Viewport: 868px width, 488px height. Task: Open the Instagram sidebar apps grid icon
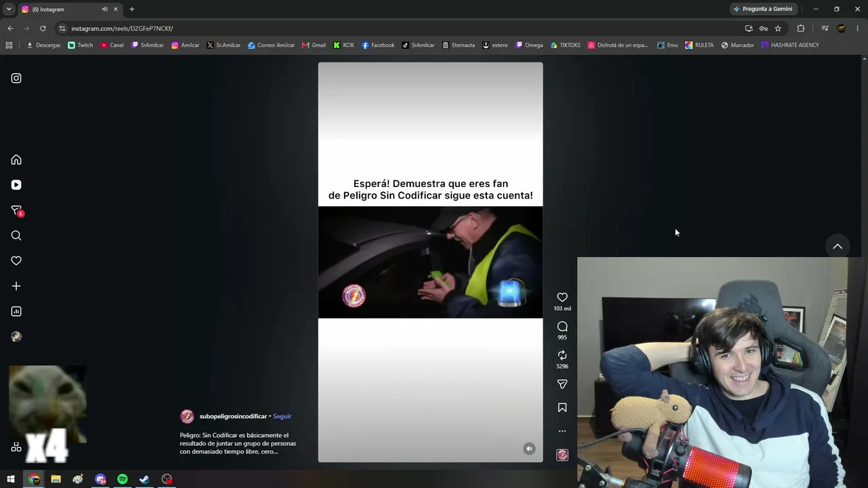point(16,447)
